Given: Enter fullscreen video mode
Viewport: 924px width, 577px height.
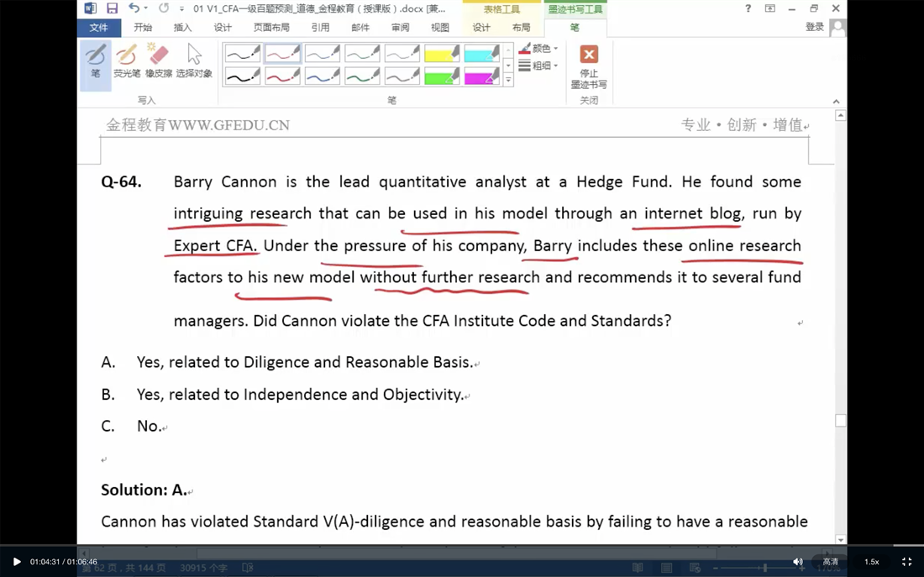Looking at the screenshot, I should (906, 562).
